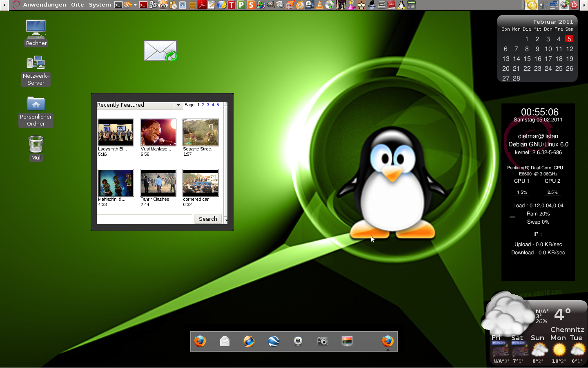
Task: Open the text editor notepad-with-pencil icon
Action: (x=212, y=5)
